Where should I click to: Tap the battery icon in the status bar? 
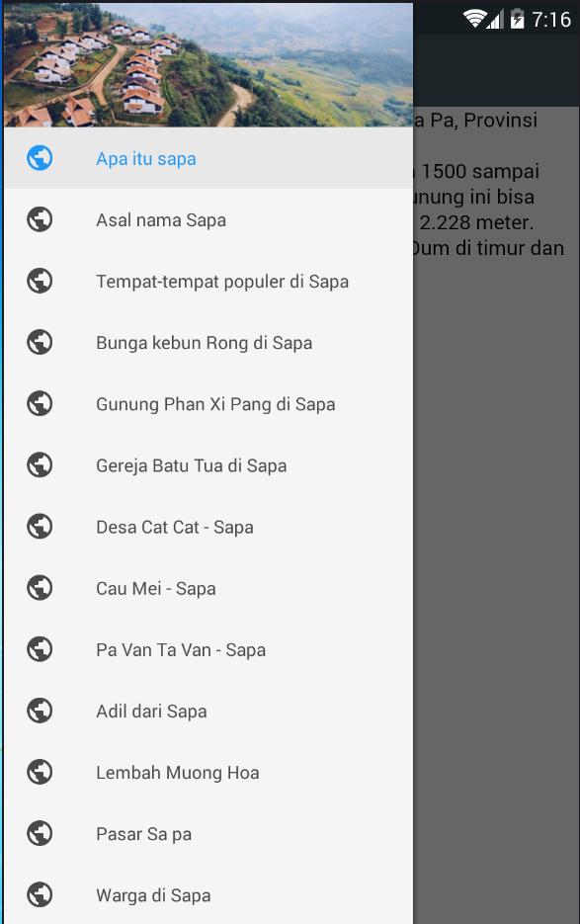click(x=517, y=19)
